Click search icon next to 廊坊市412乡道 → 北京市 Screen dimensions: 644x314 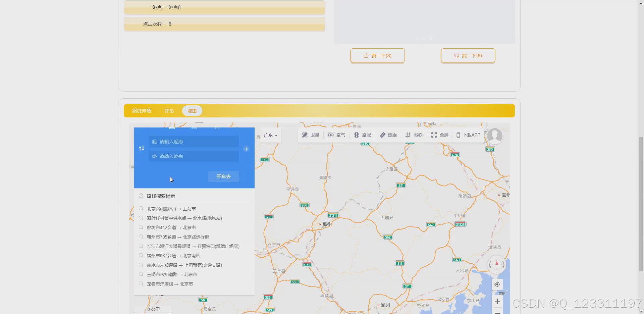click(141, 227)
